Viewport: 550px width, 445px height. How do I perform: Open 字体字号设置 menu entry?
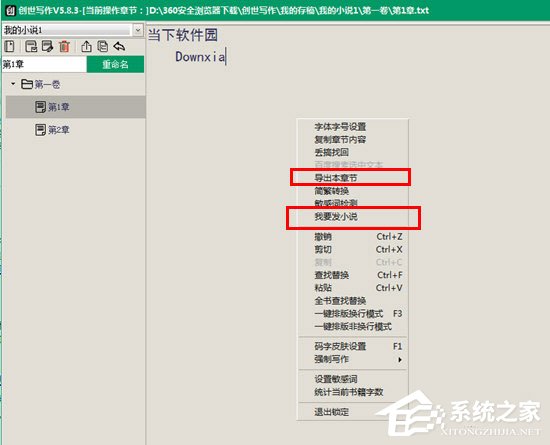coord(340,127)
